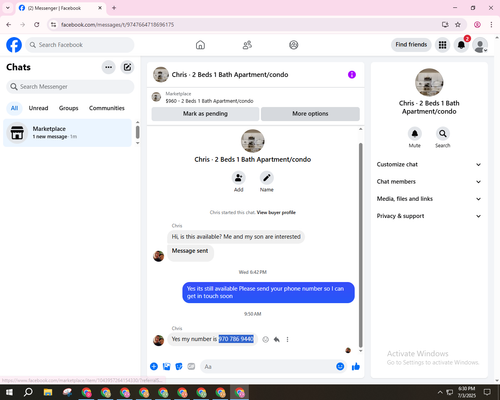
Task: Select the All chats filter
Action: click(14, 108)
